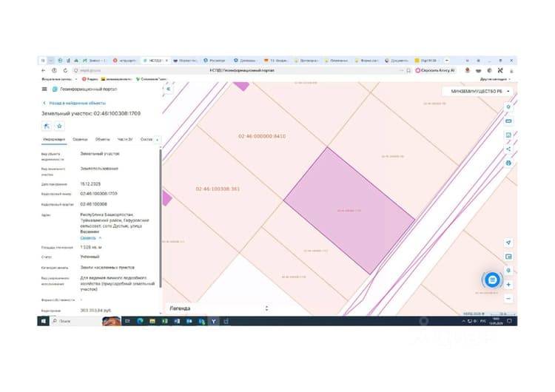Open Edge from the taskbar
This screenshot has height=392, width=555.
140,321
